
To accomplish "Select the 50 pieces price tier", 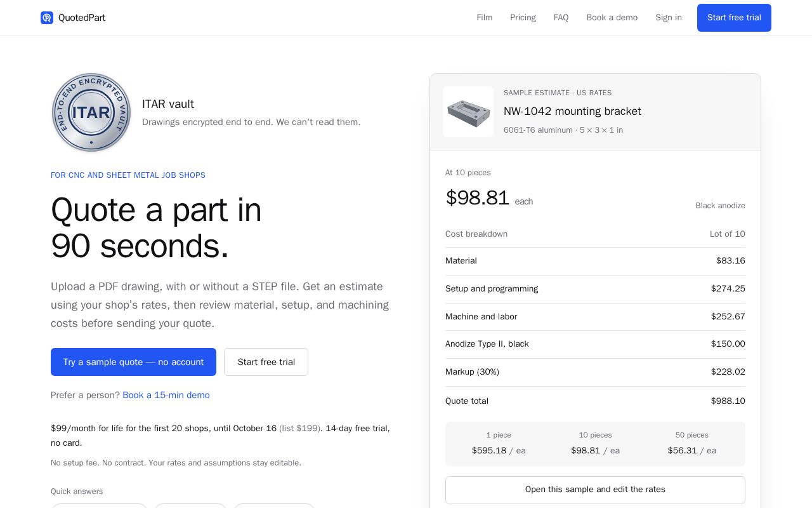I will pos(691,443).
